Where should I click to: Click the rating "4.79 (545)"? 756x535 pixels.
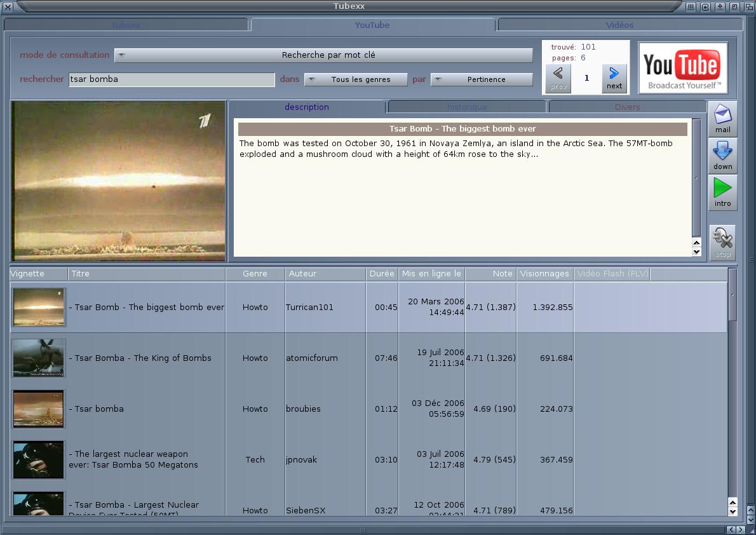tap(495, 460)
